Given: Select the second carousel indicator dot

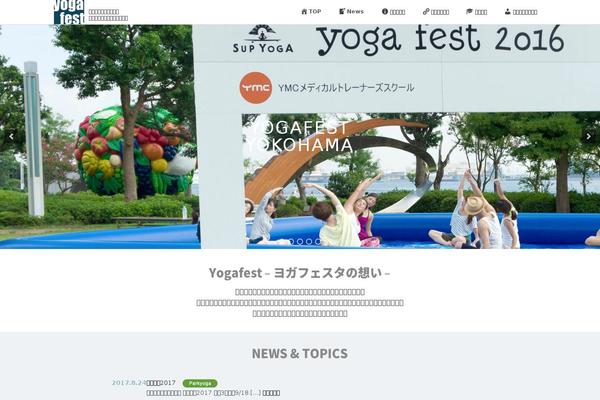Looking at the screenshot, I should point(300,242).
